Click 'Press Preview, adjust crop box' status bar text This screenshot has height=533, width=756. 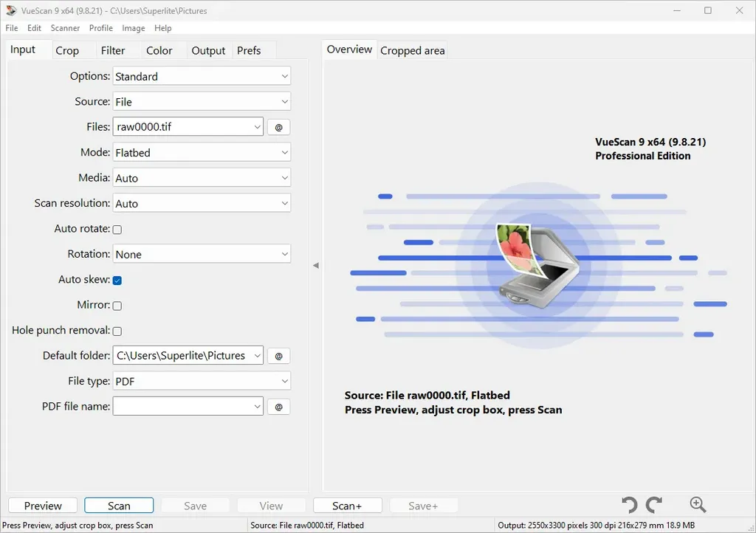click(x=78, y=526)
